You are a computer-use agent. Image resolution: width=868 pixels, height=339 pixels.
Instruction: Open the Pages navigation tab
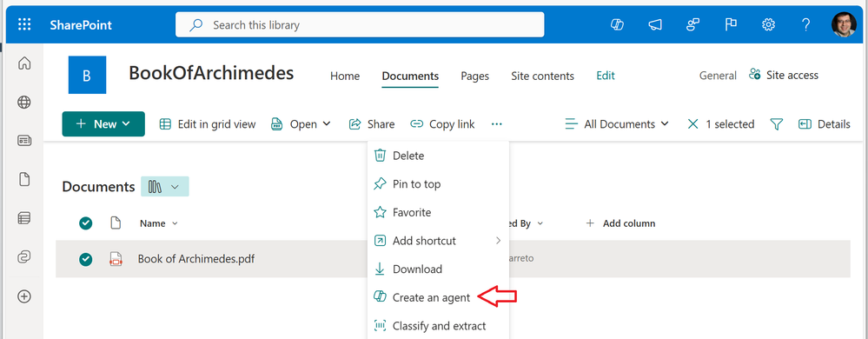click(475, 76)
